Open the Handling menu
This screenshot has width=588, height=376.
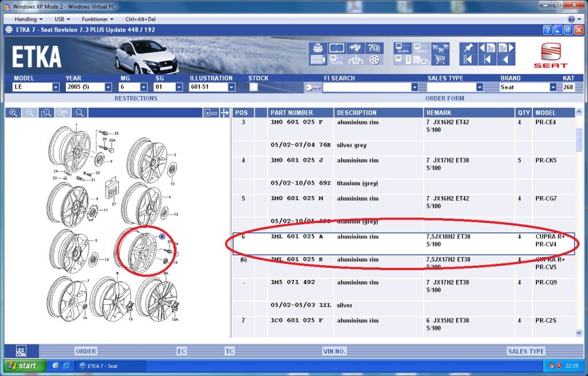[28, 19]
